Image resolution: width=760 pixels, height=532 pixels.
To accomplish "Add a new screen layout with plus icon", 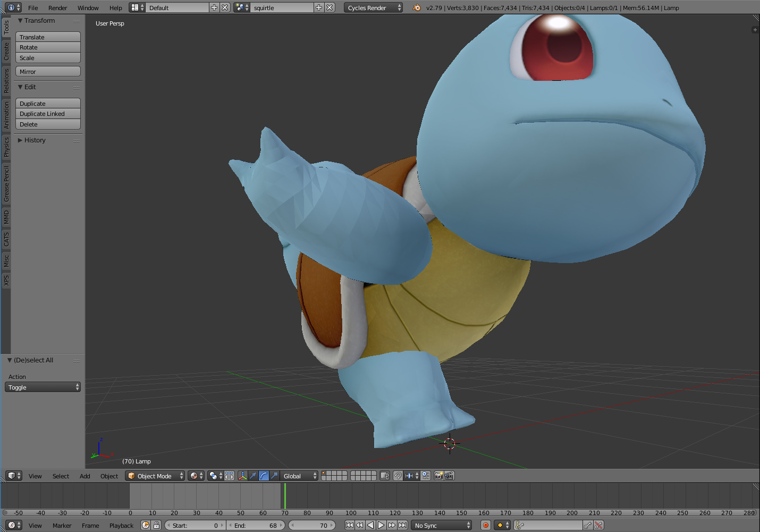I will [214, 7].
